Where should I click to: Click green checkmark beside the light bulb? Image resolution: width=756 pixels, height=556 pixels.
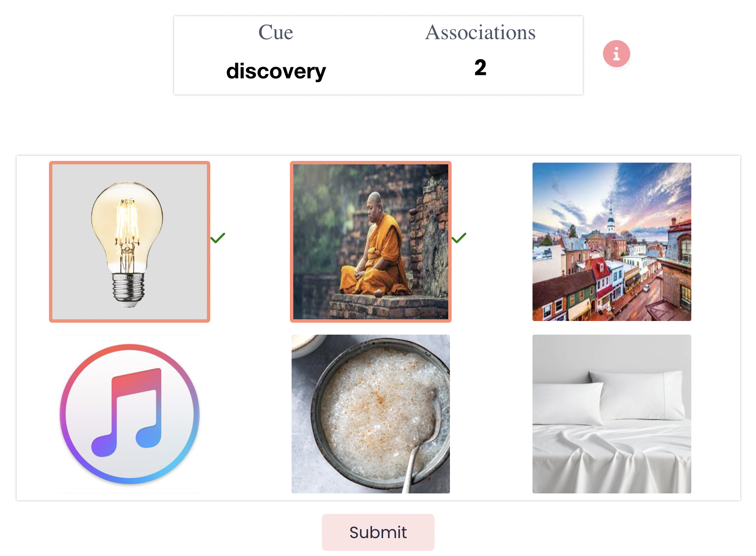[218, 238]
